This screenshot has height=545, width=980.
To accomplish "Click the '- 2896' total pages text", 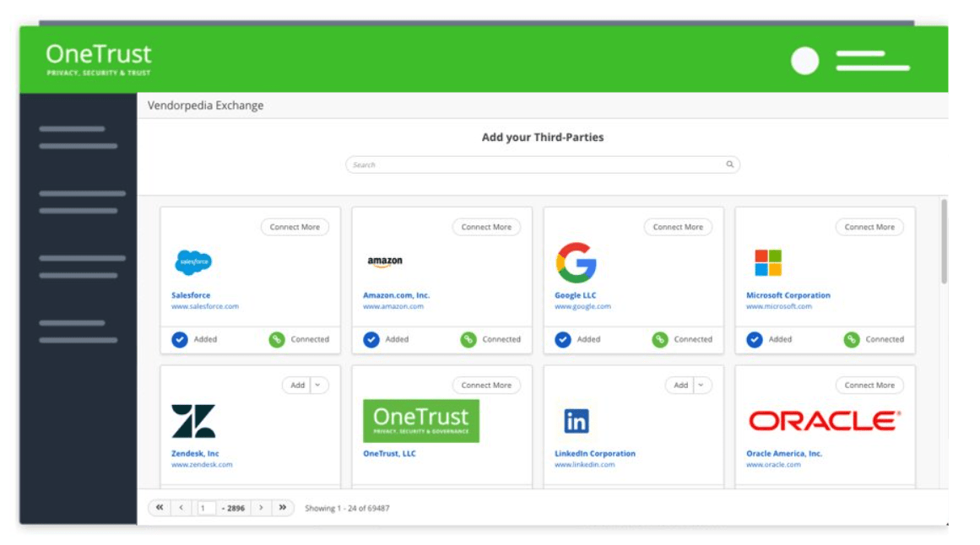I will click(234, 508).
